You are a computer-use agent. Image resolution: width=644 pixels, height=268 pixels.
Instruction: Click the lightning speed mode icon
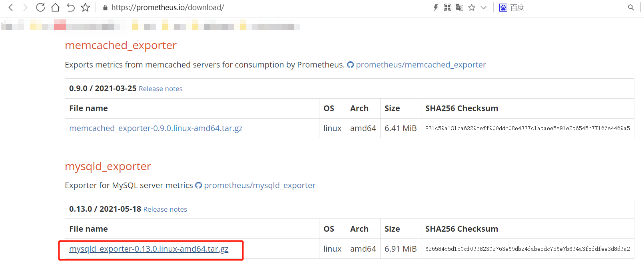coord(436,7)
